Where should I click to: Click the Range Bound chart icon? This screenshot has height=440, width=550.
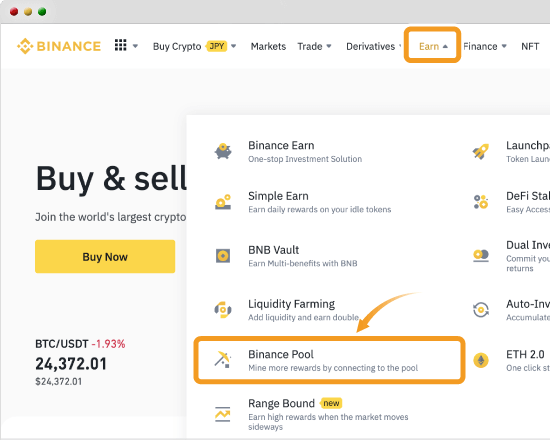tap(223, 414)
